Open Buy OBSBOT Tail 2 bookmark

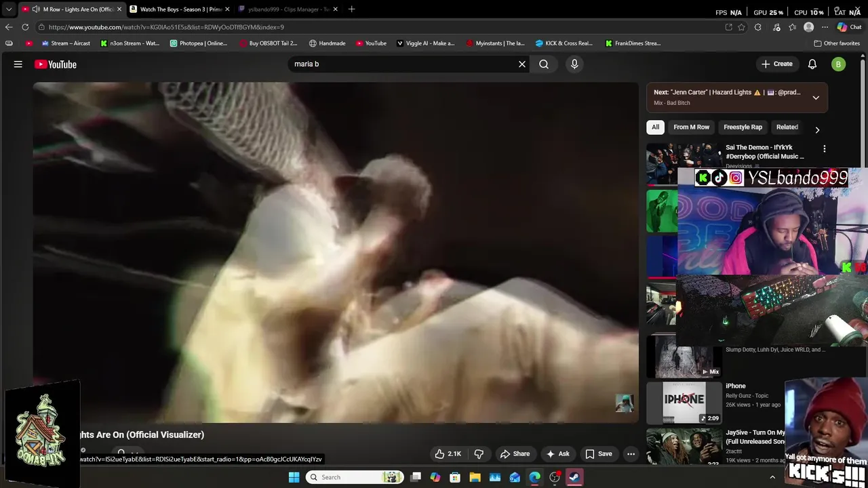tap(269, 43)
